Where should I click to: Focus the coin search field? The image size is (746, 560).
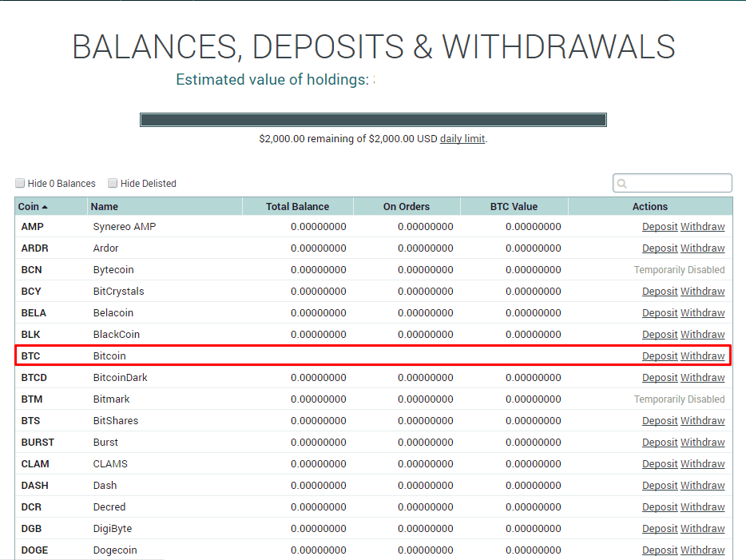click(673, 183)
